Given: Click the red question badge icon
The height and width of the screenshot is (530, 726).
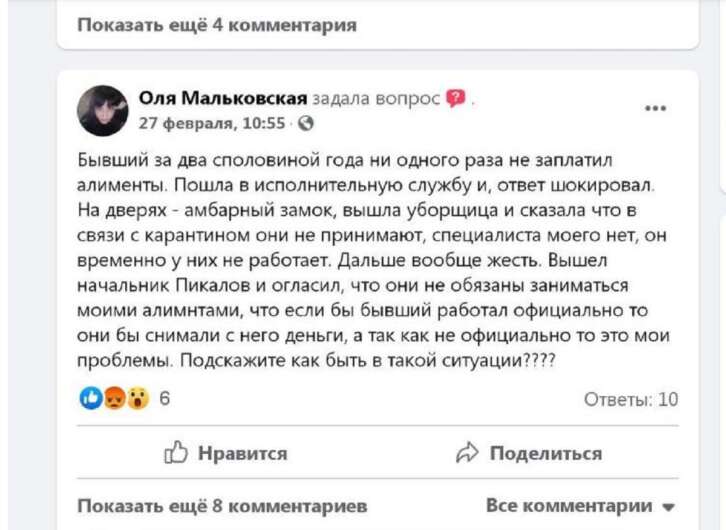Looking at the screenshot, I should click(456, 97).
